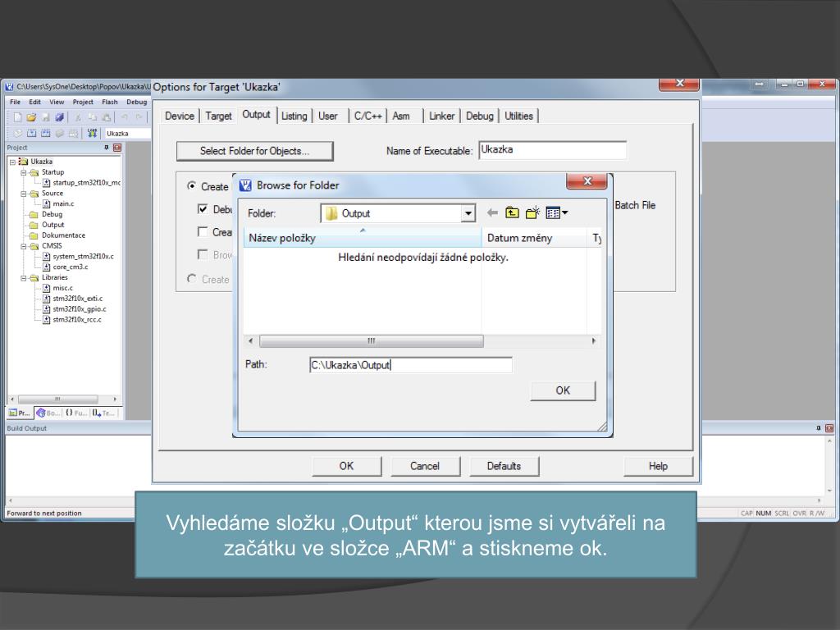Click the Build target toolbar icon
Image resolution: width=840 pixels, height=630 pixels.
point(32,133)
